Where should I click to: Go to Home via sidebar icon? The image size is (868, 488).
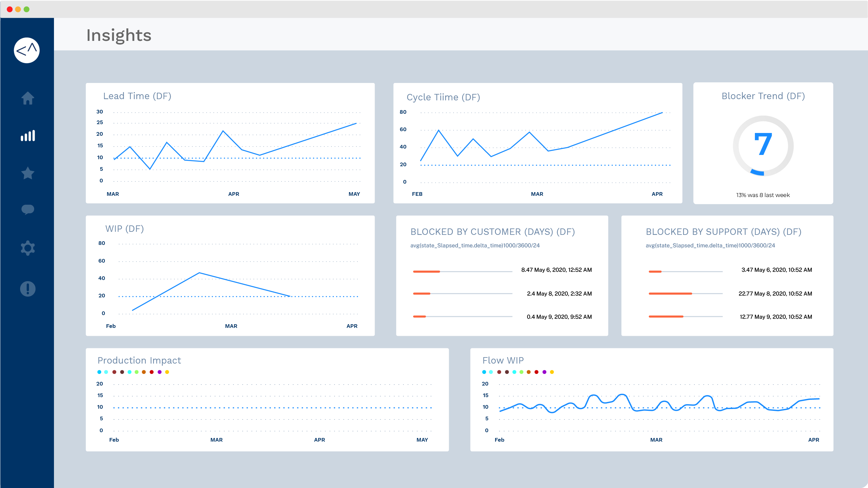tap(28, 98)
